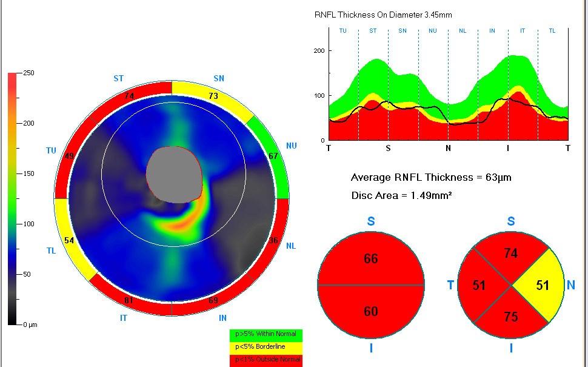Click the blue T label beside the quadrant pie
The height and width of the screenshot is (367, 588).
[x=451, y=285]
